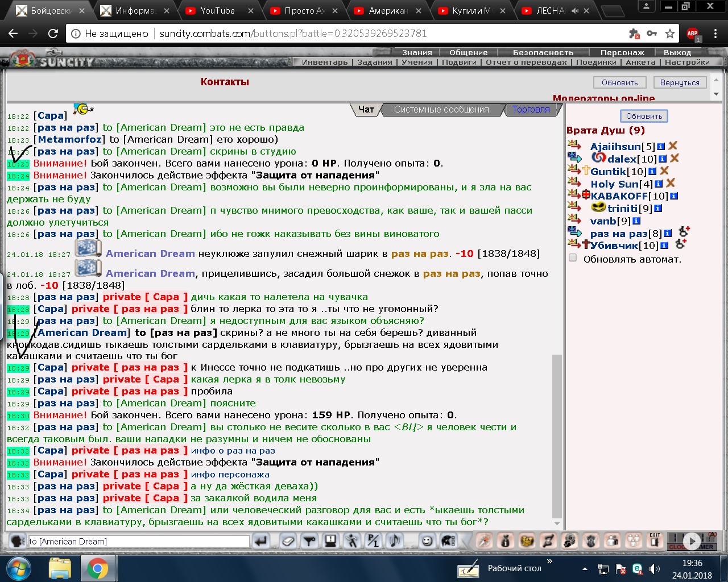This screenshot has width=728, height=582.
Task: Click the taskbar volume speaker icon
Action: pos(655,568)
